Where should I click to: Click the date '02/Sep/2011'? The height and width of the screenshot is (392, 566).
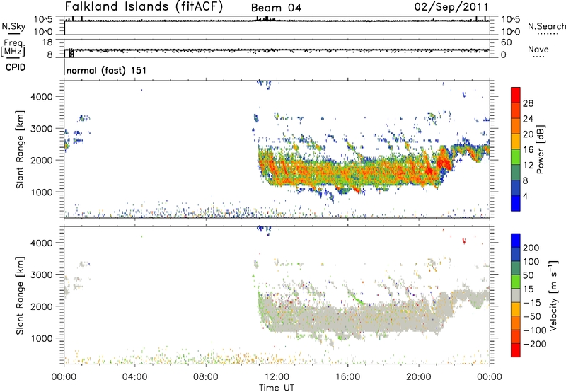(451, 7)
